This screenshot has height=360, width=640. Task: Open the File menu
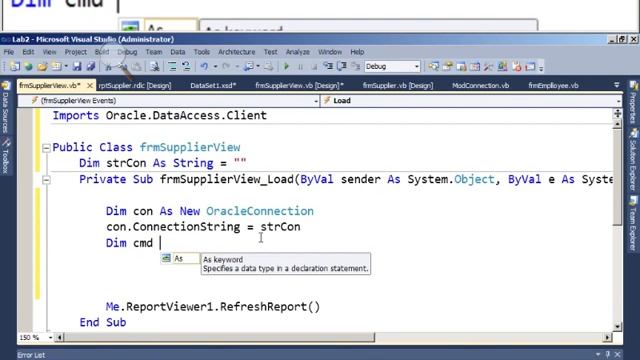tap(9, 52)
